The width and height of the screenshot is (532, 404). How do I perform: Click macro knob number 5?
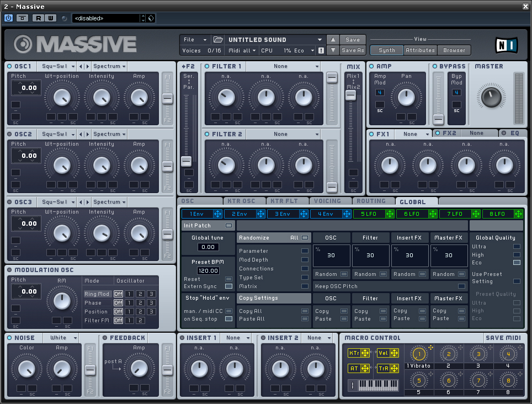[419, 381]
